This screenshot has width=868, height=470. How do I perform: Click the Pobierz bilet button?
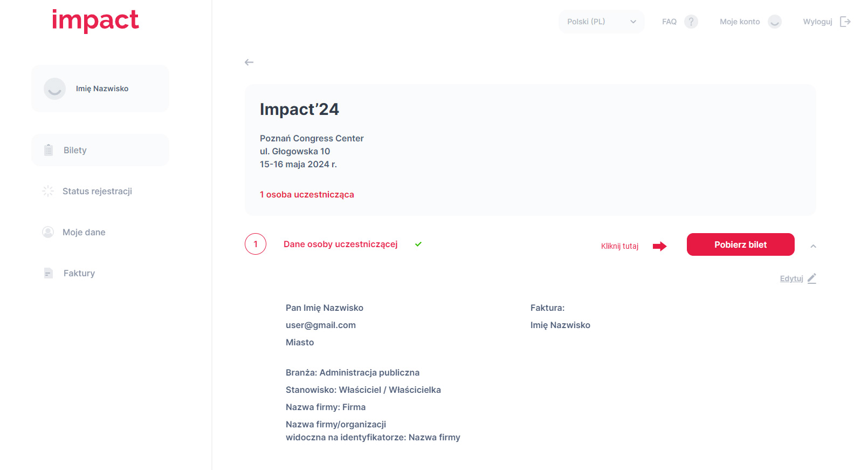tap(741, 244)
